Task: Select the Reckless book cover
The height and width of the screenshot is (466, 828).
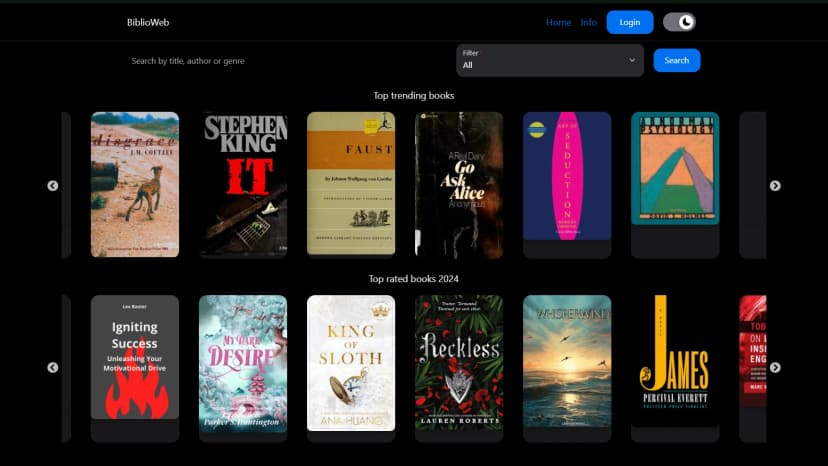Action: [459, 362]
